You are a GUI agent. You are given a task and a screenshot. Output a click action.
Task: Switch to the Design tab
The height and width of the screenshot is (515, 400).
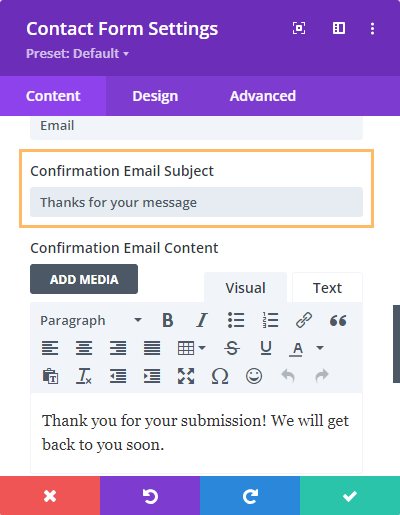point(155,96)
